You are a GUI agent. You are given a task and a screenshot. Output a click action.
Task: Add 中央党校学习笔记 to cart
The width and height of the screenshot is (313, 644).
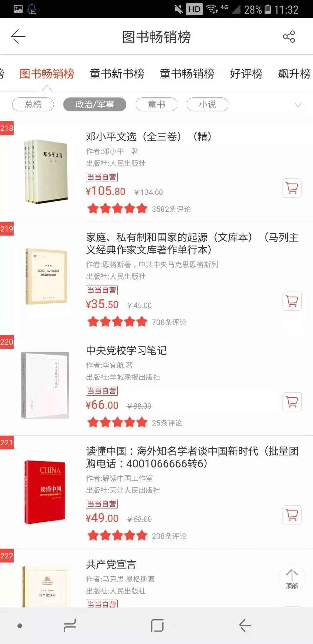tap(292, 402)
